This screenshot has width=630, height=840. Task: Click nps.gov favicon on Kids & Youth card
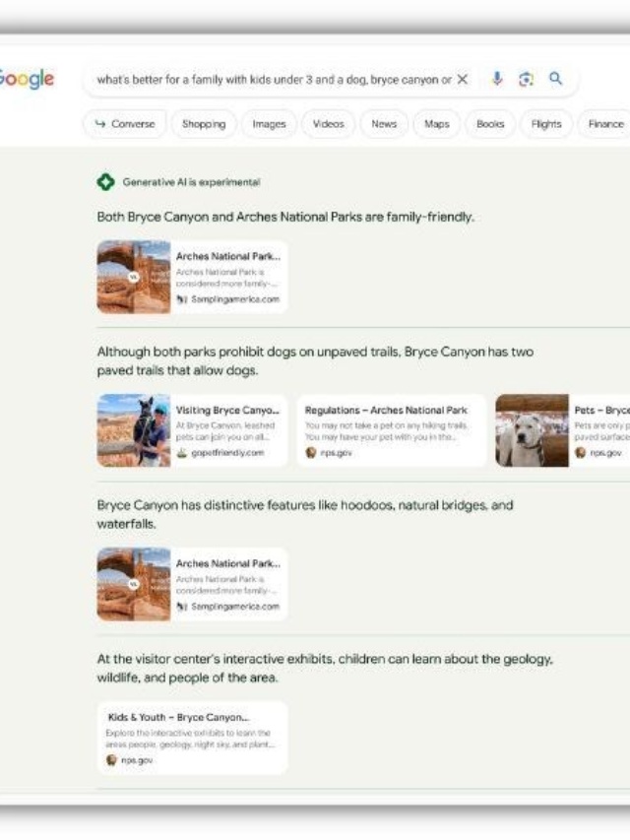[x=111, y=760]
